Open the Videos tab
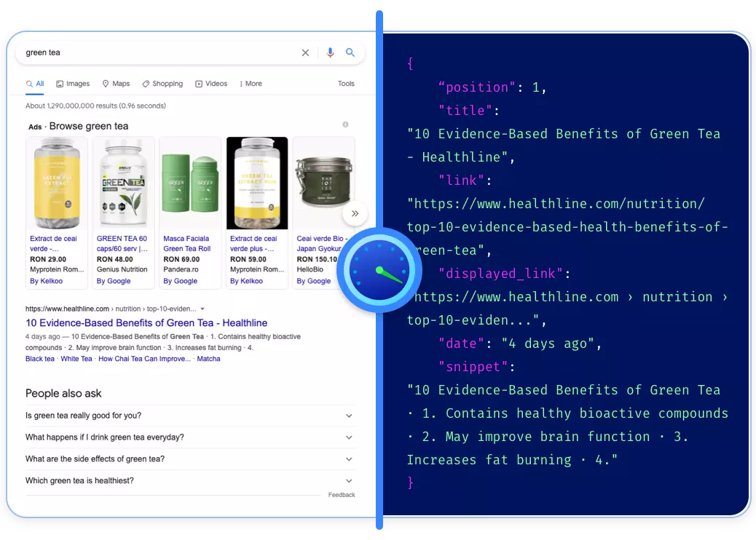The width and height of the screenshot is (756, 540). pyautogui.click(x=211, y=84)
